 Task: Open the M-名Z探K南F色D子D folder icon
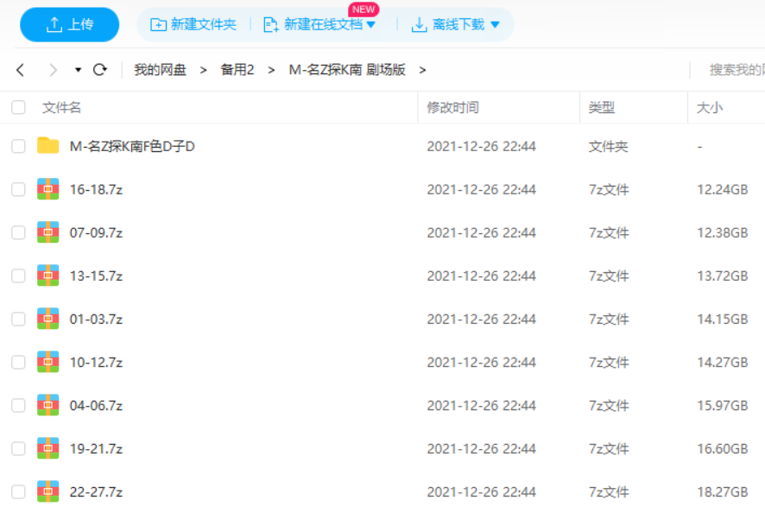(47, 146)
